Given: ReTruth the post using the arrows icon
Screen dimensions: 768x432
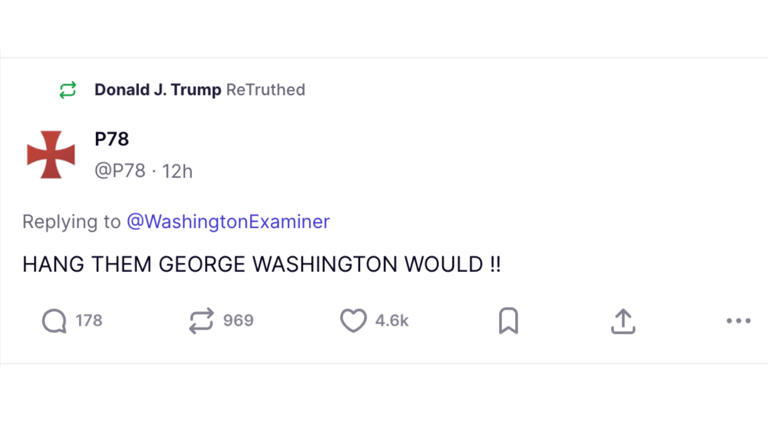Looking at the screenshot, I should click(201, 321).
